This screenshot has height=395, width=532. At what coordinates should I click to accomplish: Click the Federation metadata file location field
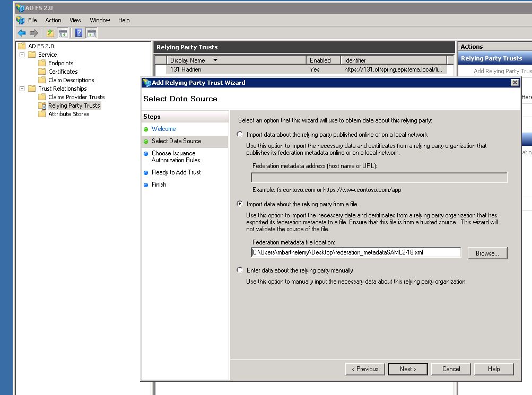point(356,252)
